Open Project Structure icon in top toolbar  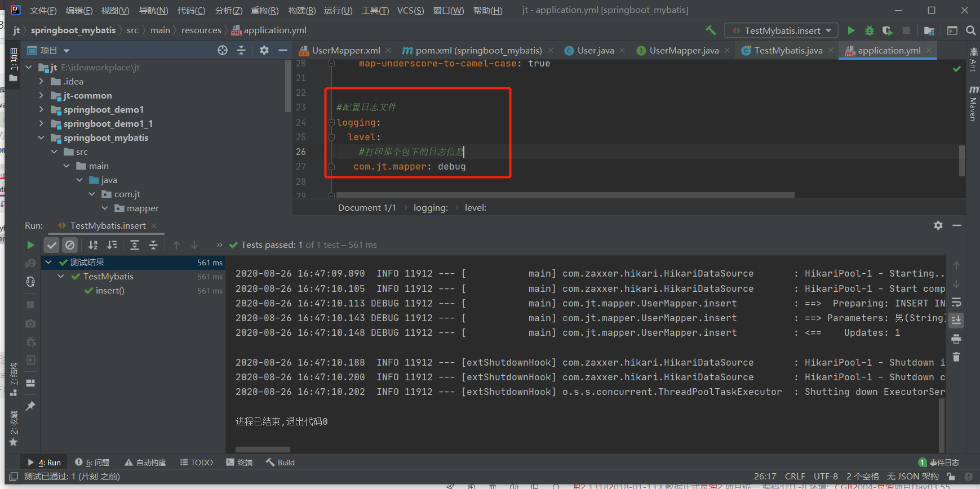[929, 30]
